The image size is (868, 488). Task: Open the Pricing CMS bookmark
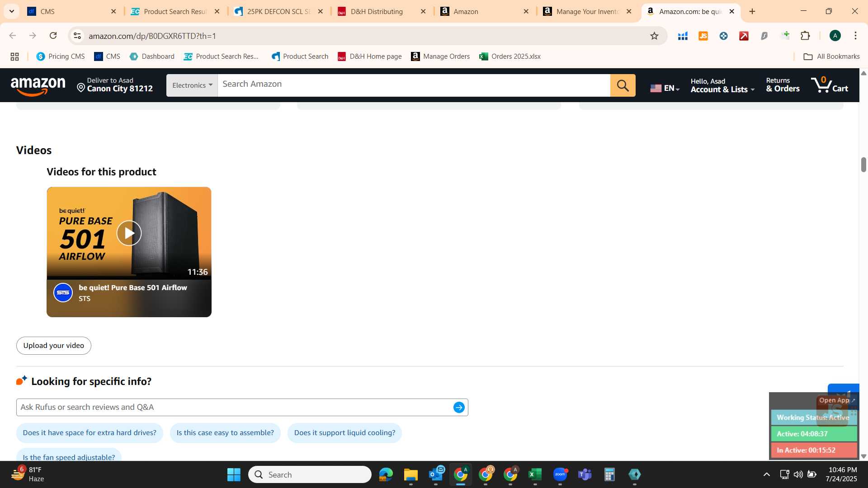[61, 56]
